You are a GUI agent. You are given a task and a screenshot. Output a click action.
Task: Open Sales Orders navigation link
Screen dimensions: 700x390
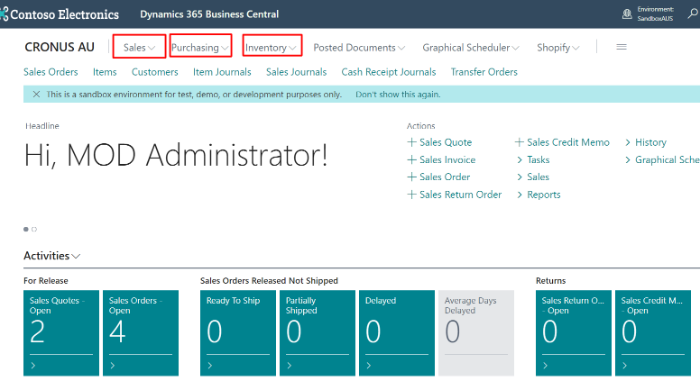pos(50,72)
